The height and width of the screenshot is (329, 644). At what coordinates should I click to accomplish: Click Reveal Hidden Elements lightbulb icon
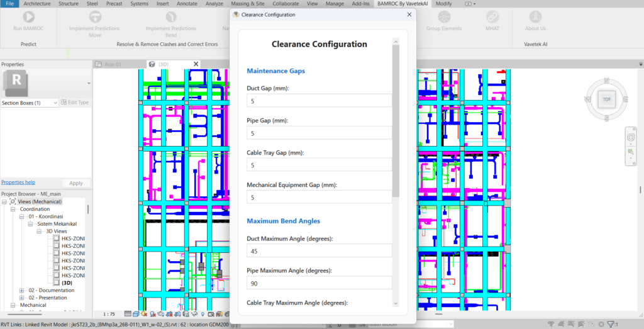tap(203, 314)
